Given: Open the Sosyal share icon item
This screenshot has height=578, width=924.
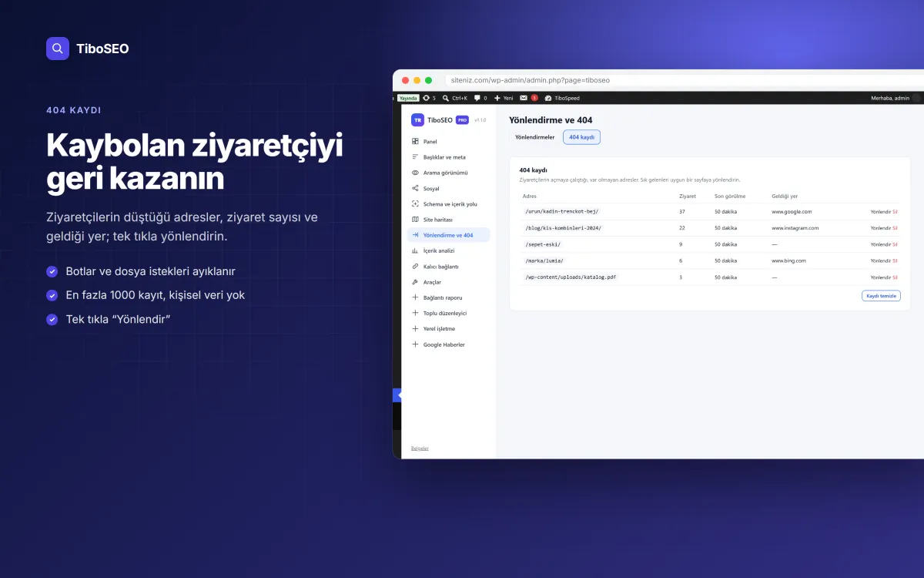Looking at the screenshot, I should click(415, 188).
